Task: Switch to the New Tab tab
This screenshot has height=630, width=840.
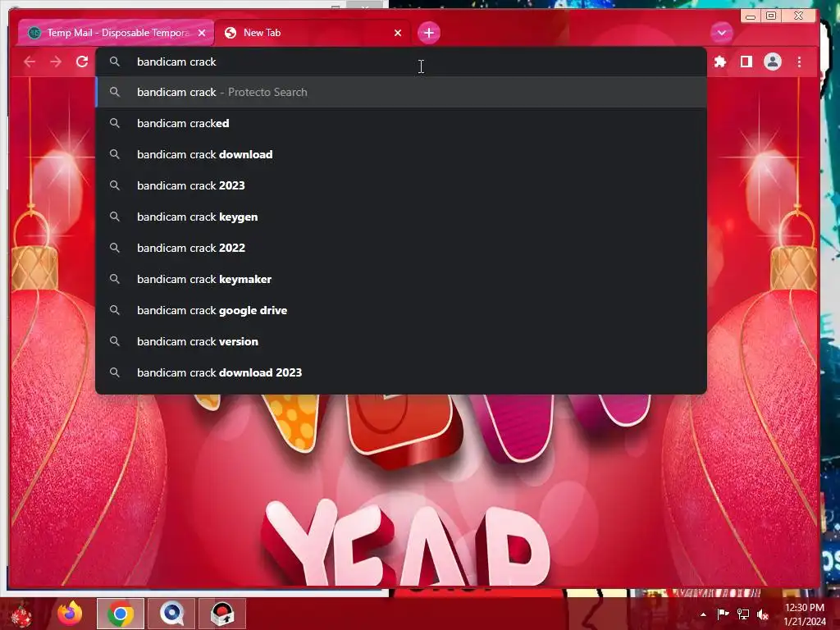Action: (313, 33)
